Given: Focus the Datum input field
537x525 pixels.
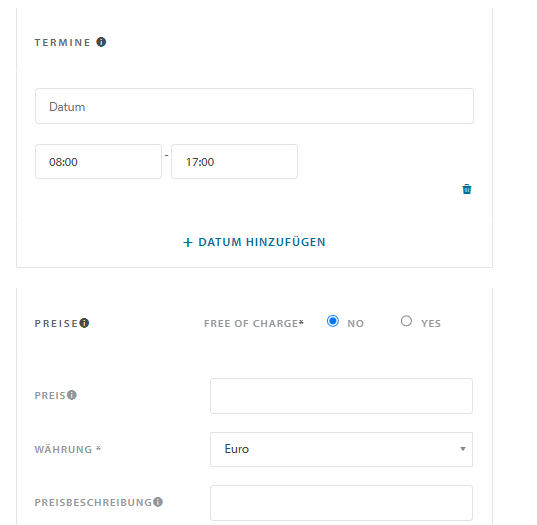Looking at the screenshot, I should (254, 106).
